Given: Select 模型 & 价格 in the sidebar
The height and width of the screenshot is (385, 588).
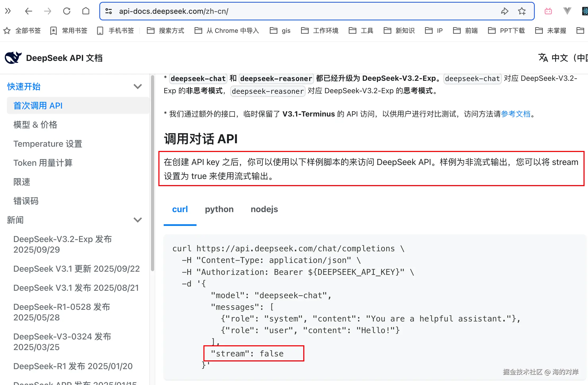Looking at the screenshot, I should pyautogui.click(x=35, y=124).
